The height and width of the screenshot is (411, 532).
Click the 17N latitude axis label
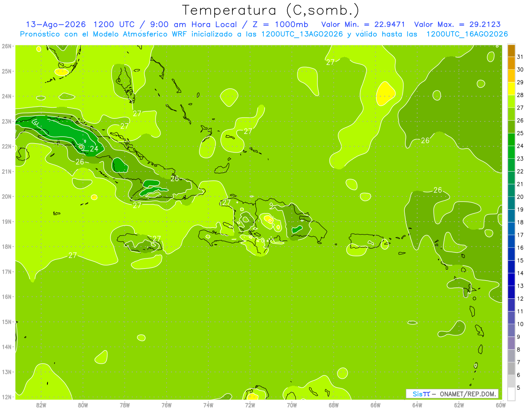coord(6,271)
